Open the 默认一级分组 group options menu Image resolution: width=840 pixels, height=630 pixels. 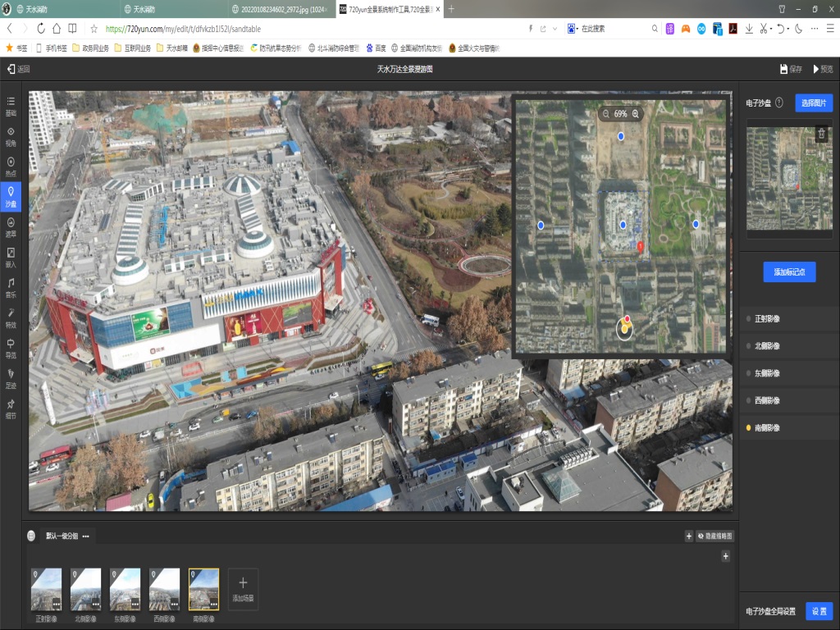click(x=86, y=536)
